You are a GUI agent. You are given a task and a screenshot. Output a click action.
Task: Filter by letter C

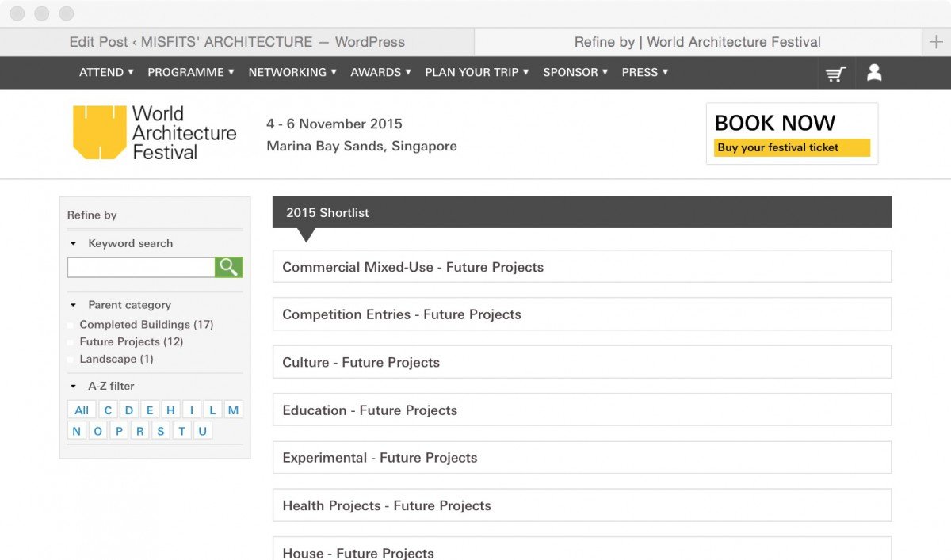click(108, 410)
